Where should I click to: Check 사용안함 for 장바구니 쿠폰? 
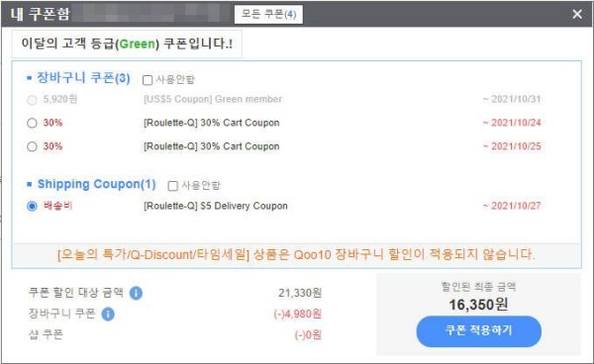[x=148, y=80]
